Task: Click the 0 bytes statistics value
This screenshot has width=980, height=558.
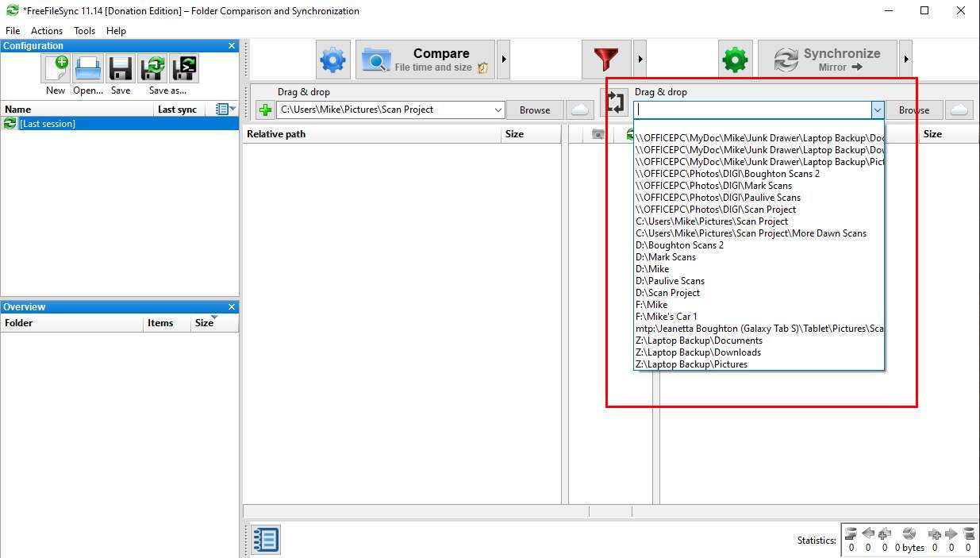Action: point(909,548)
